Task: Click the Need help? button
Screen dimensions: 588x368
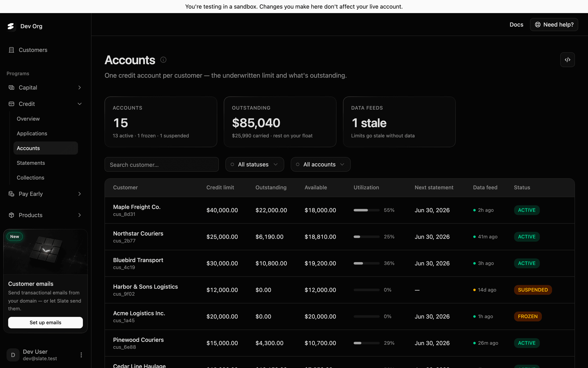Action: tap(554, 25)
